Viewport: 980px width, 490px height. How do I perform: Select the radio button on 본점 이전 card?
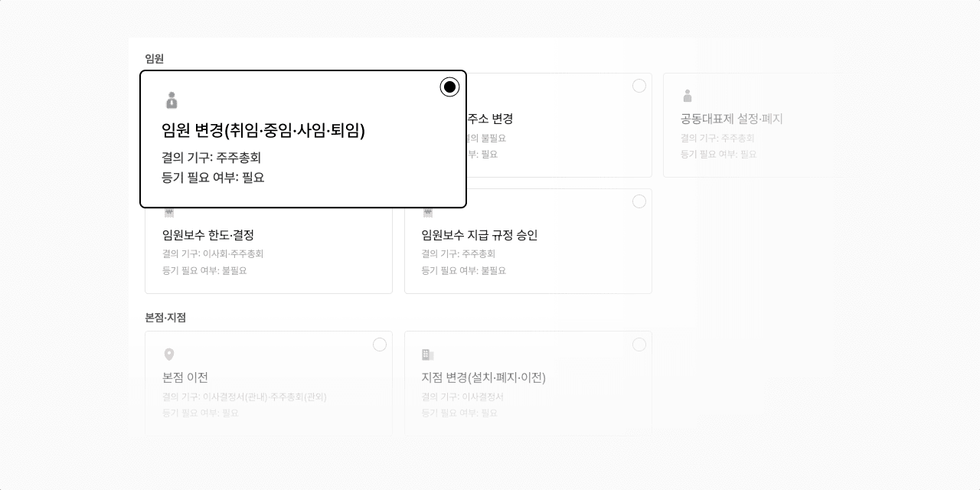click(x=380, y=345)
